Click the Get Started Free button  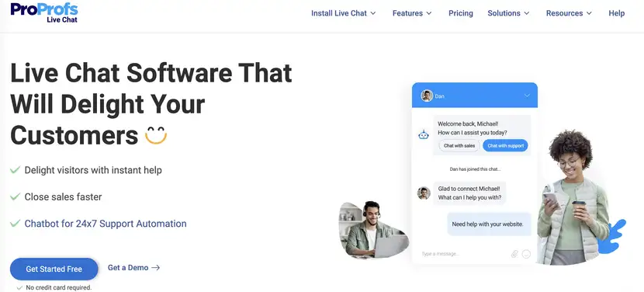[x=54, y=269]
